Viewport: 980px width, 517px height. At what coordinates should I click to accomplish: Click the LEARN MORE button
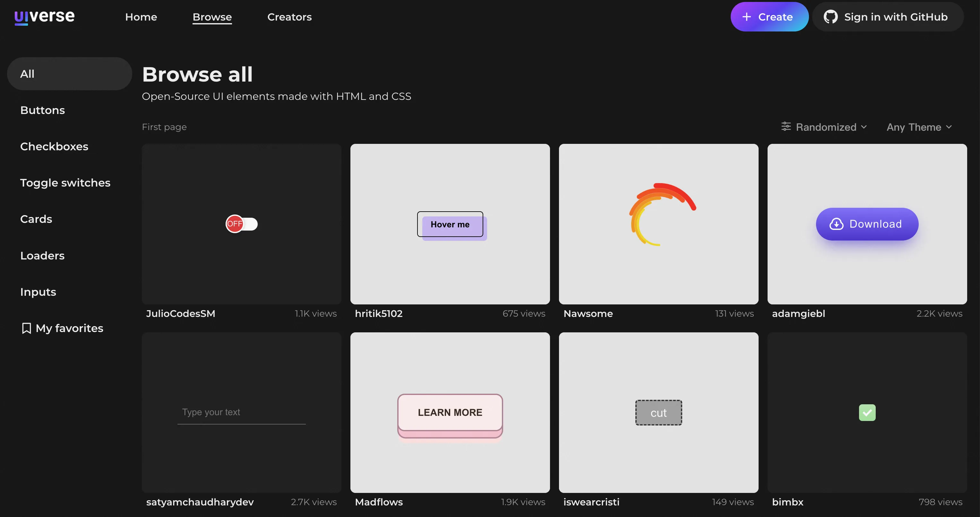450,413
